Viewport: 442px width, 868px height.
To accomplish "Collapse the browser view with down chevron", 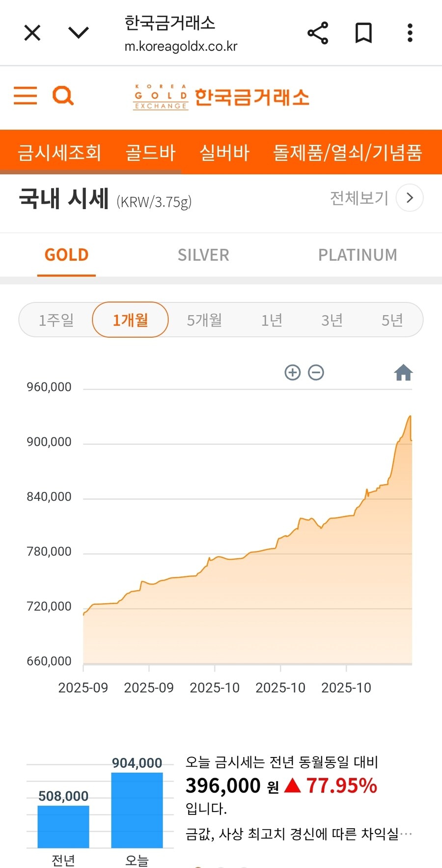I will (79, 33).
